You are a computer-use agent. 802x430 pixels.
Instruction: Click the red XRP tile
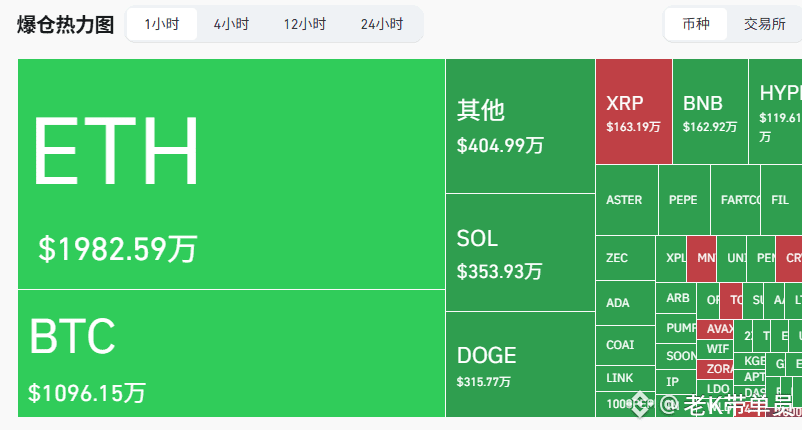(634, 111)
